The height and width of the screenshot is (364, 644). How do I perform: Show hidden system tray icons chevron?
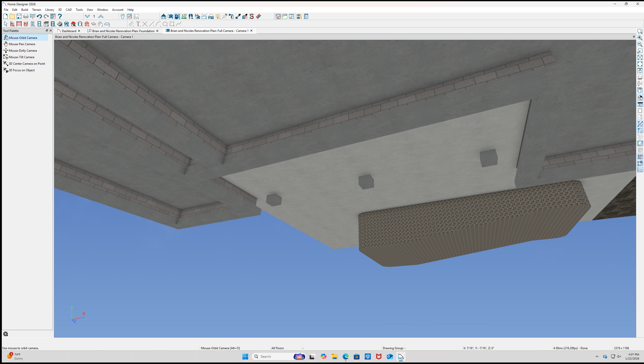[597, 356]
